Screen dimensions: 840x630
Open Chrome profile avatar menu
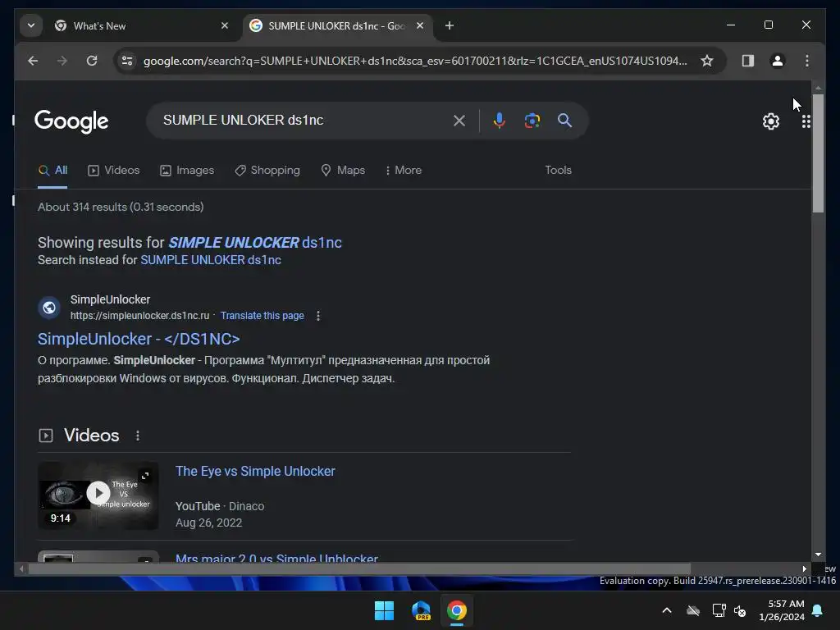coord(778,61)
